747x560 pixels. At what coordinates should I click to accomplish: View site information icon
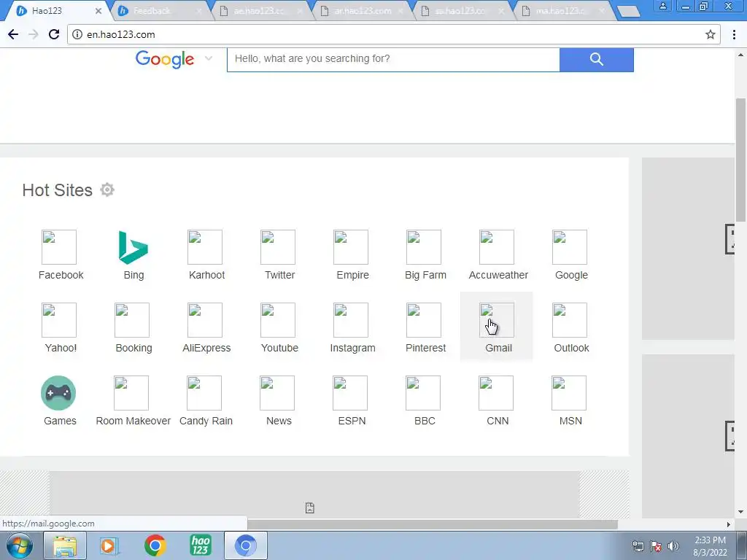[77, 34]
